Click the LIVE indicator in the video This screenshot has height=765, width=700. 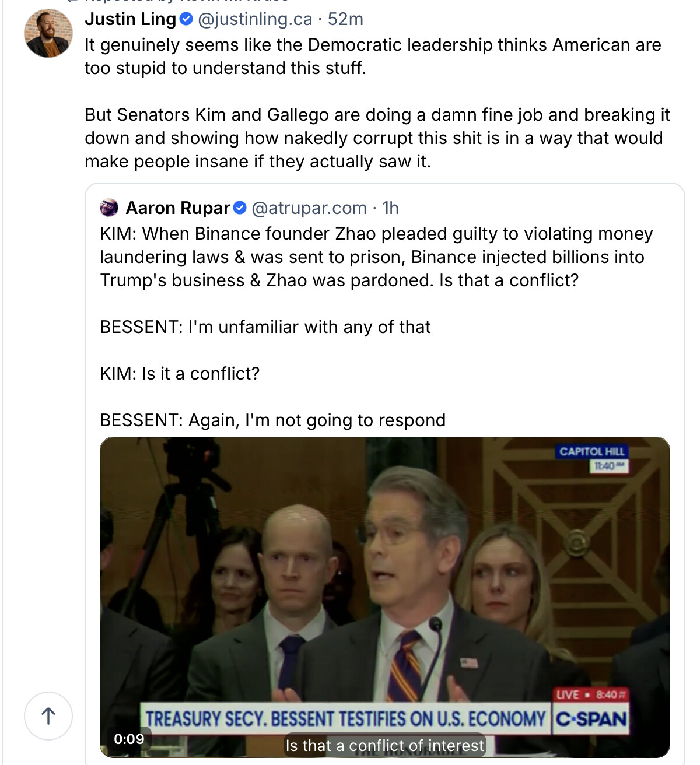coord(568,694)
